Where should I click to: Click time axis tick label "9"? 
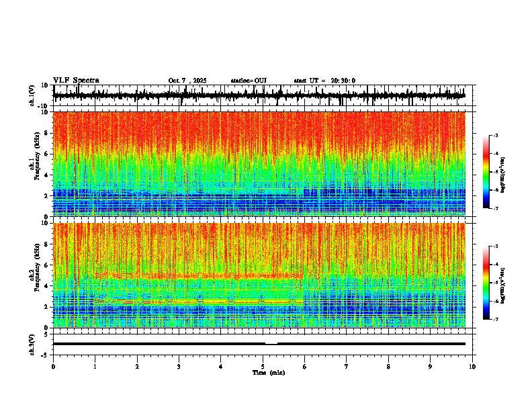coord(430,367)
